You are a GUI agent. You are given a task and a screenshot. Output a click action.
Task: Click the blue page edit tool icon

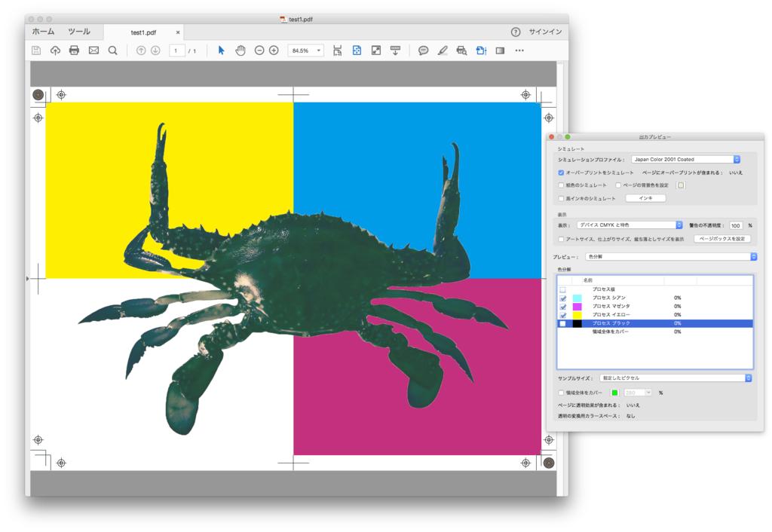click(x=481, y=50)
